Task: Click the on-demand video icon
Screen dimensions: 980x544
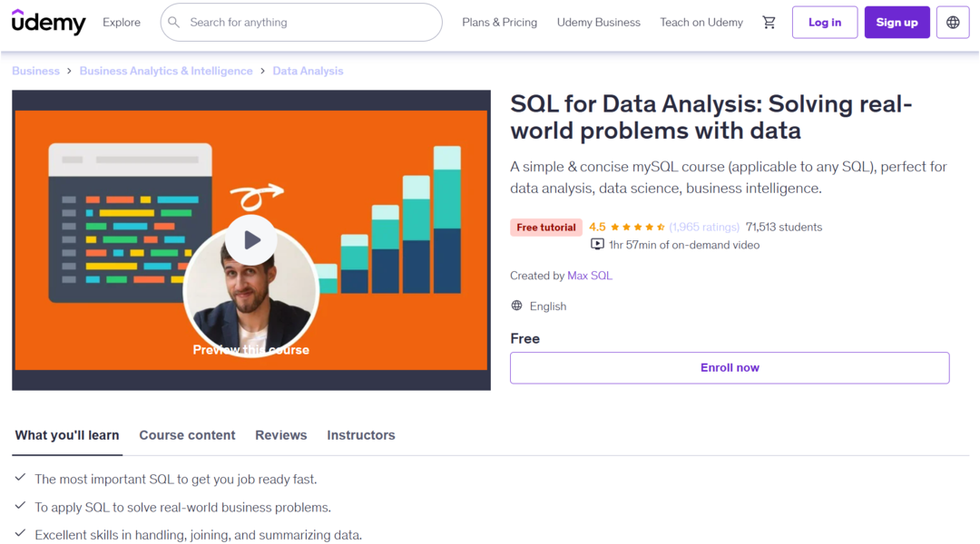Action: [597, 245]
